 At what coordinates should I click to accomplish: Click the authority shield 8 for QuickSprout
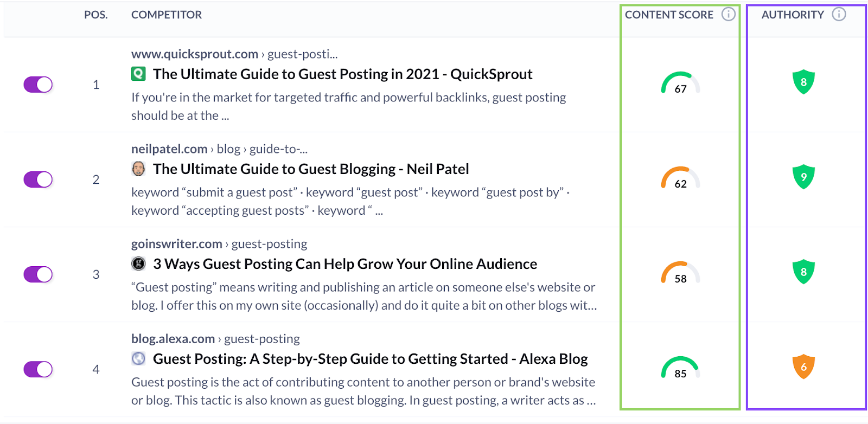pos(803,82)
